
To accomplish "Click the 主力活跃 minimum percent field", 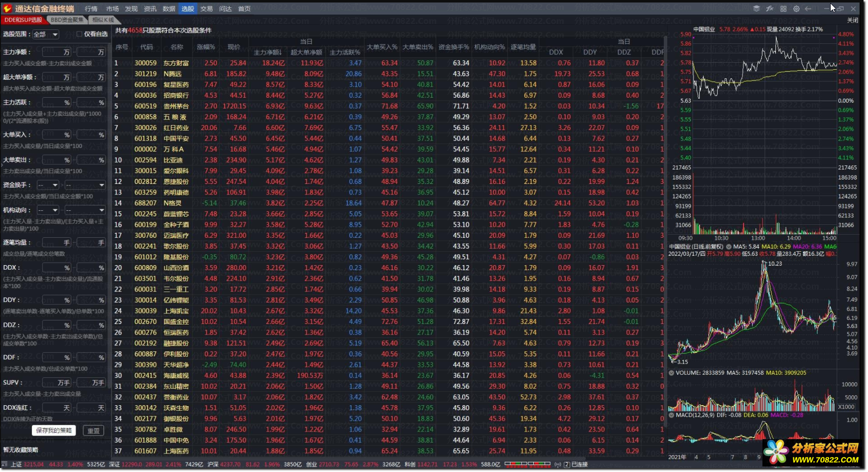I will click(x=57, y=102).
